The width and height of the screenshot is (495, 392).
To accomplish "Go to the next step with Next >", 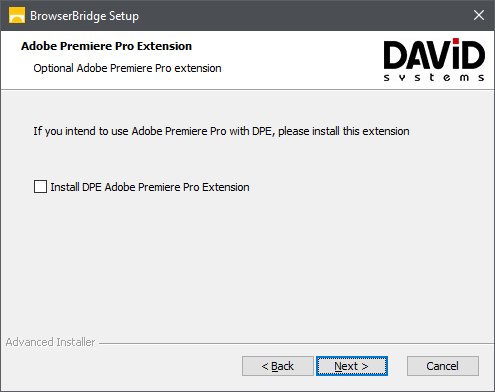I will (352, 366).
